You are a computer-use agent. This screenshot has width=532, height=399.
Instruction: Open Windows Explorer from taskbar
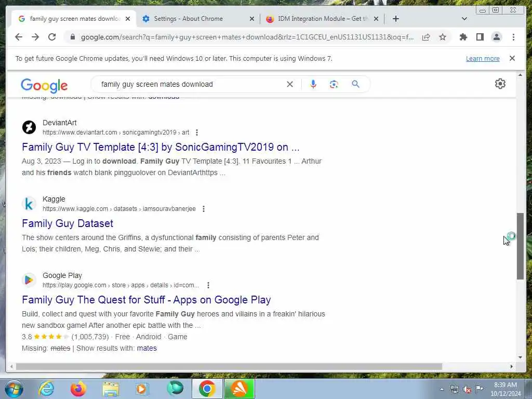coord(111,389)
